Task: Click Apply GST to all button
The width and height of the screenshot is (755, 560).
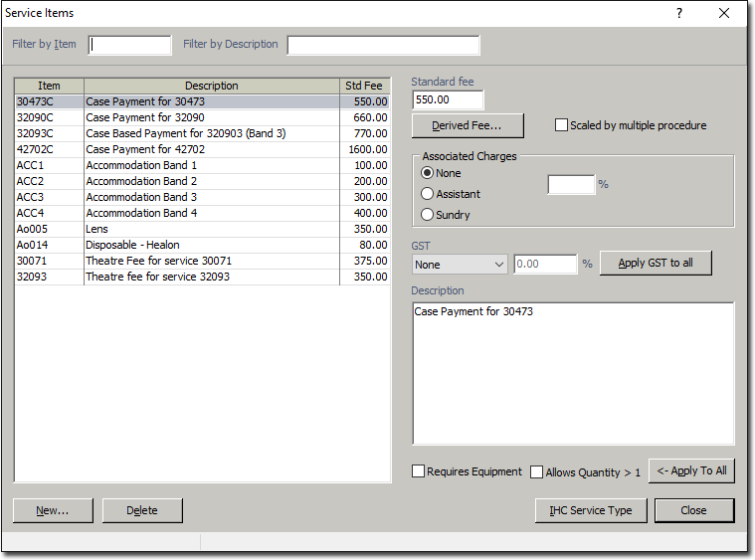Action: coord(655,264)
